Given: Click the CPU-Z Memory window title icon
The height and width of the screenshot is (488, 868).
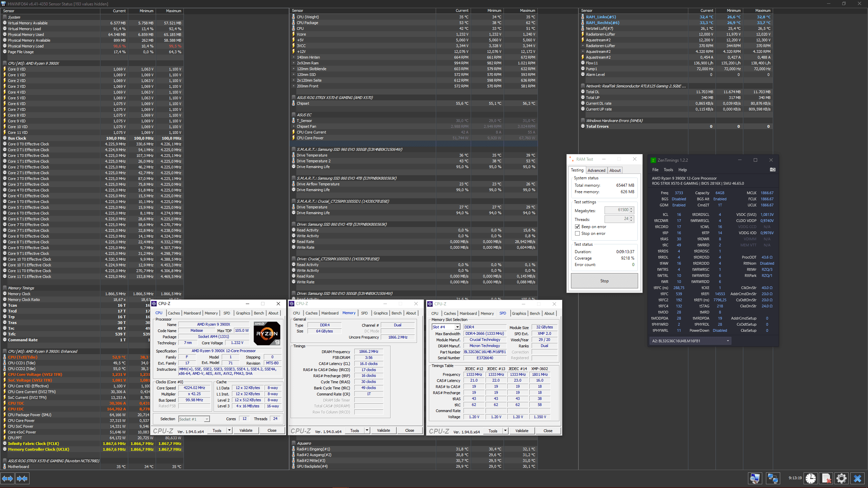Looking at the screenshot, I should (x=292, y=304).
